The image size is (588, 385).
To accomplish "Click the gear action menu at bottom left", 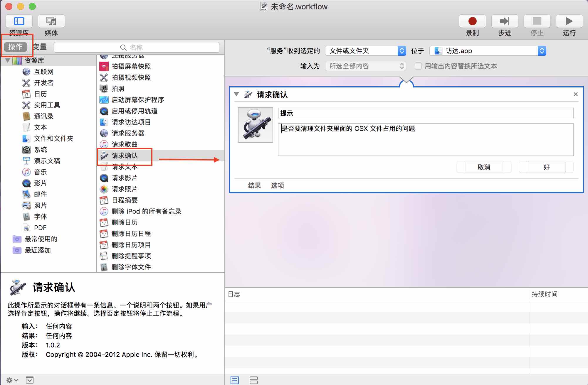I will [12, 380].
